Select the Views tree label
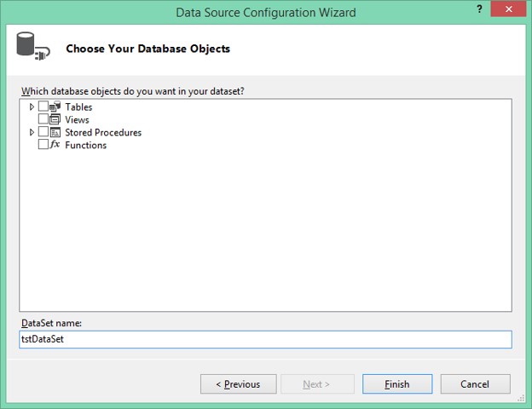The height and width of the screenshot is (409, 532). [77, 119]
